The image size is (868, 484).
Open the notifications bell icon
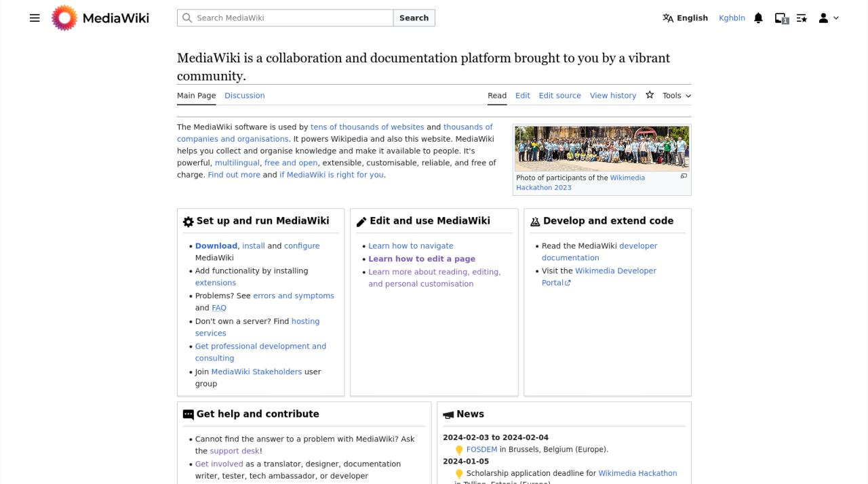(x=758, y=18)
